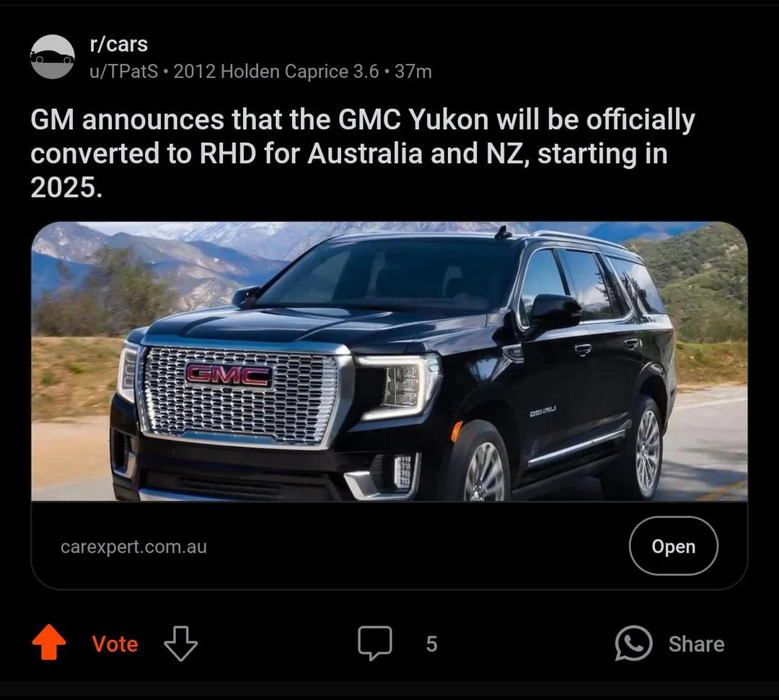Open the r/cars subreddit name link
The image size is (779, 700).
click(118, 44)
